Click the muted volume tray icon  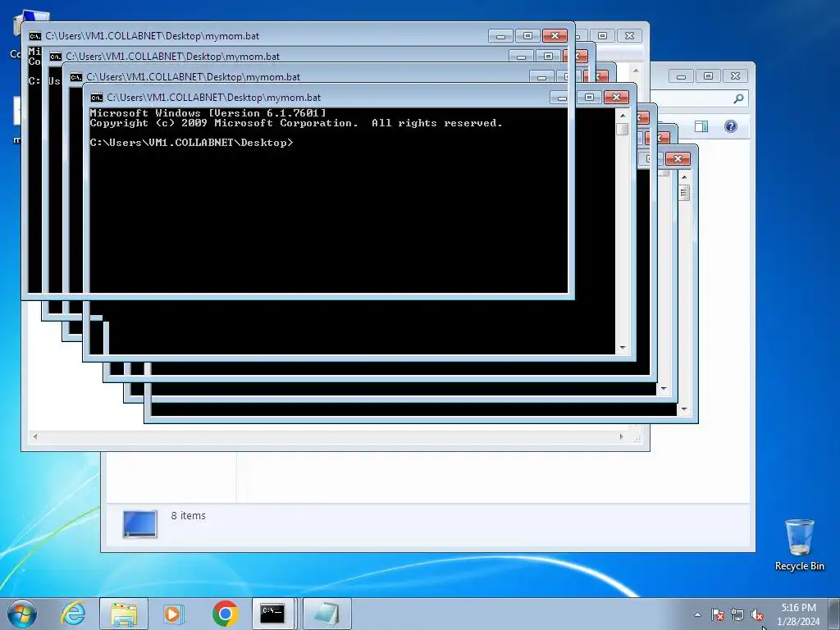757,614
